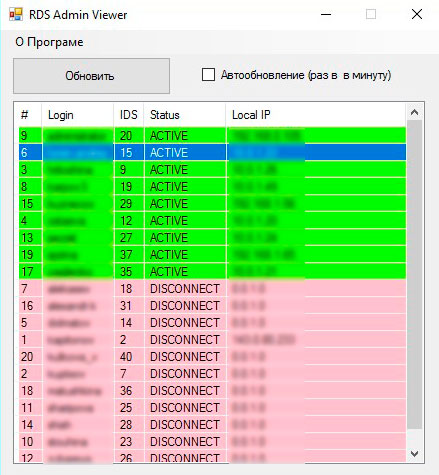Select the highlighted row with IDS 15
The height and width of the screenshot is (475, 439).
click(x=212, y=153)
